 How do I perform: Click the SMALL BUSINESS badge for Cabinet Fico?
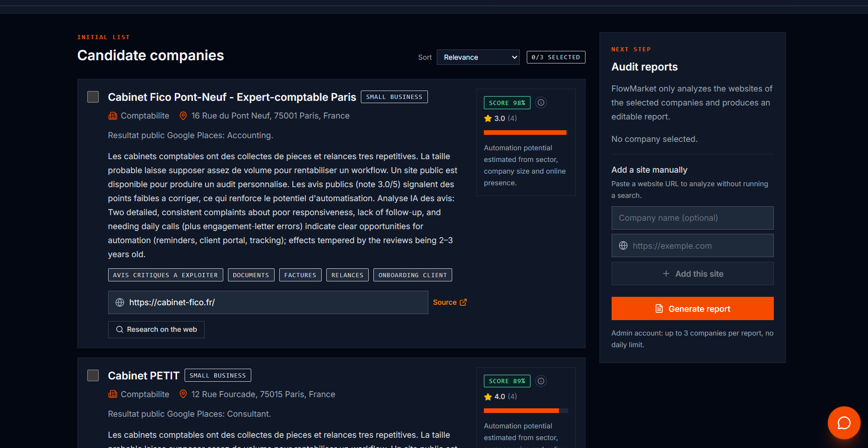(x=394, y=97)
